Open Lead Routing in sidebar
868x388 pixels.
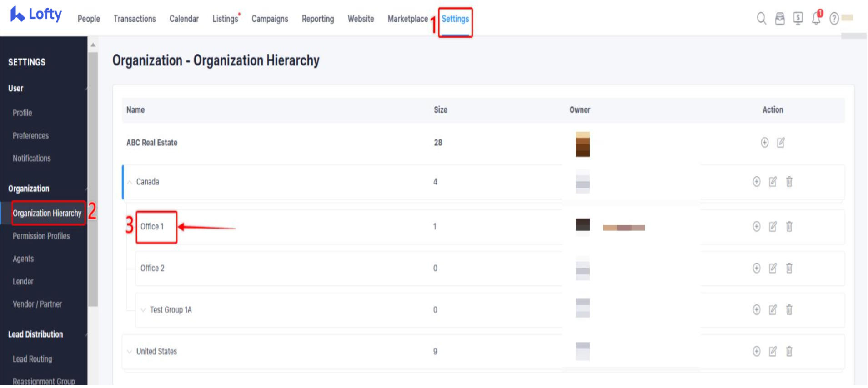tap(32, 359)
